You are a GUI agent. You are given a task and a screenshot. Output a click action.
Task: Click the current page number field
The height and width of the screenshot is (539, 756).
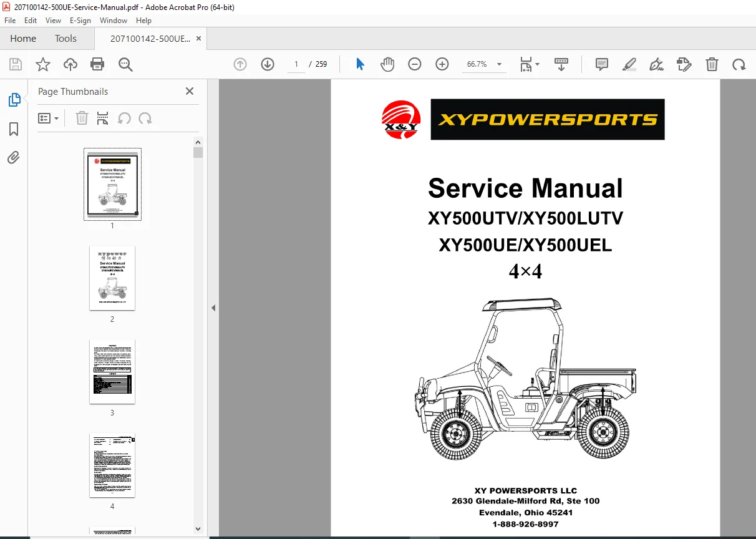[296, 64]
